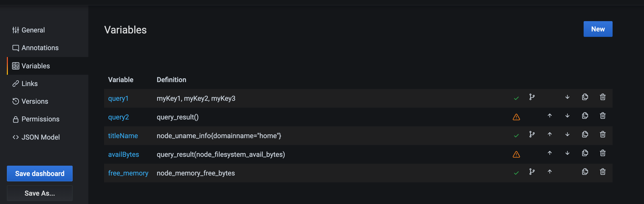Click warning icon on query2 row
Screen dimensions: 644x204
coord(516,117)
